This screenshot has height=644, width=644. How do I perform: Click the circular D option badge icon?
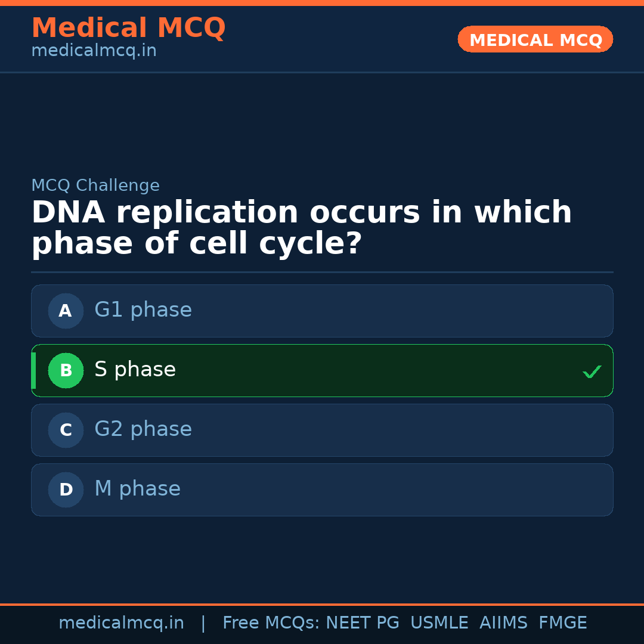66,490
